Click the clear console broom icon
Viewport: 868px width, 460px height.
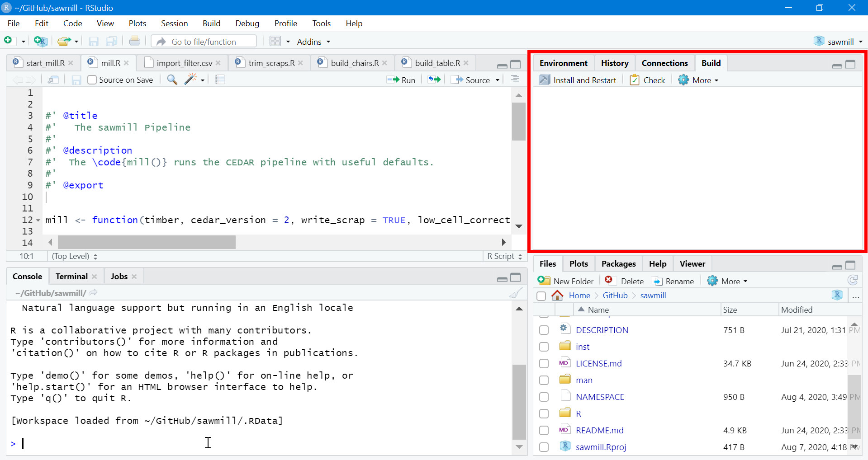[516, 293]
